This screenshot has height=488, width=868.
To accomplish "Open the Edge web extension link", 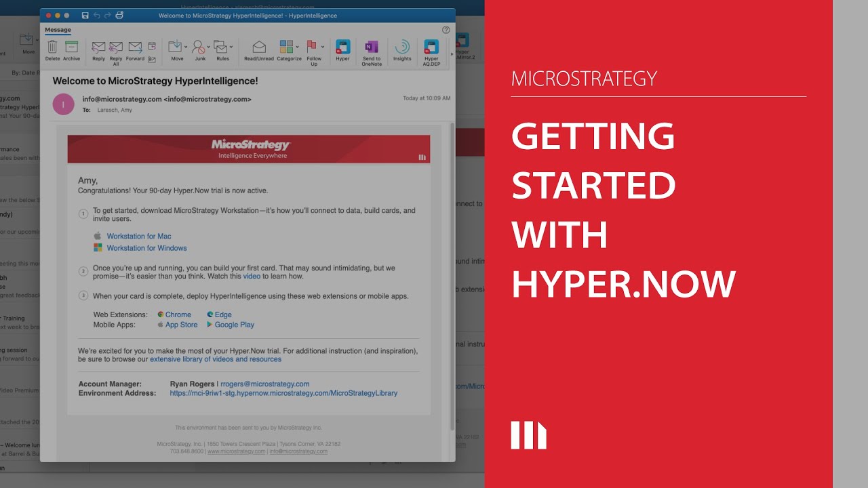I will click(223, 314).
